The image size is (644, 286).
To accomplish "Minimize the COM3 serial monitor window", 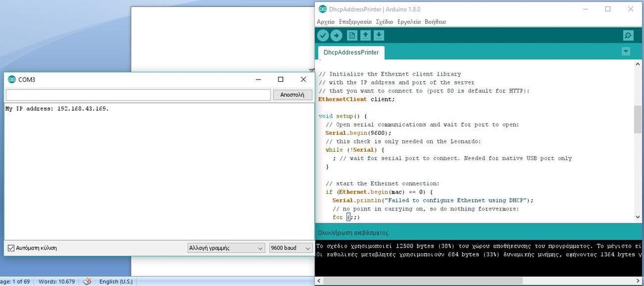I will pyautogui.click(x=258, y=79).
